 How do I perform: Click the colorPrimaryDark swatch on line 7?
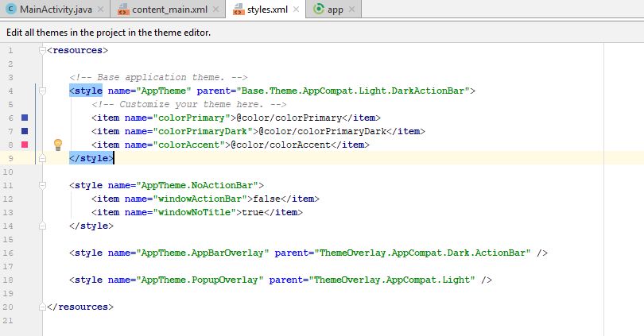tap(25, 131)
